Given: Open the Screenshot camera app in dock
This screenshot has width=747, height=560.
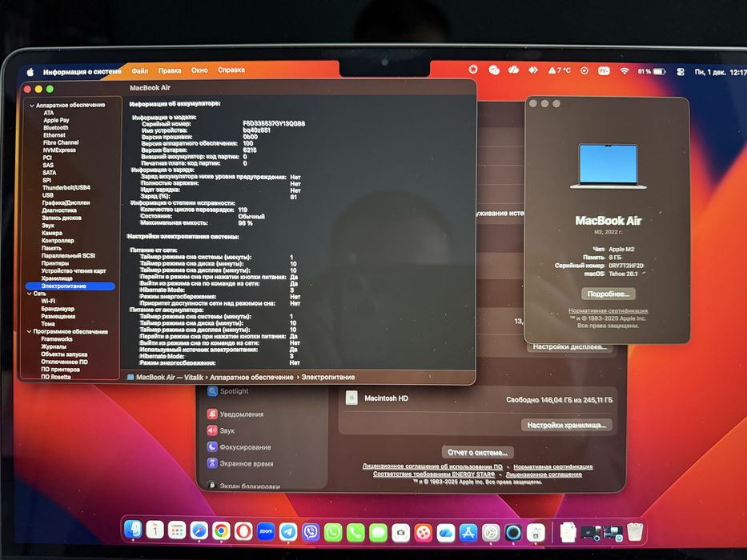Looking at the screenshot, I should click(x=400, y=533).
